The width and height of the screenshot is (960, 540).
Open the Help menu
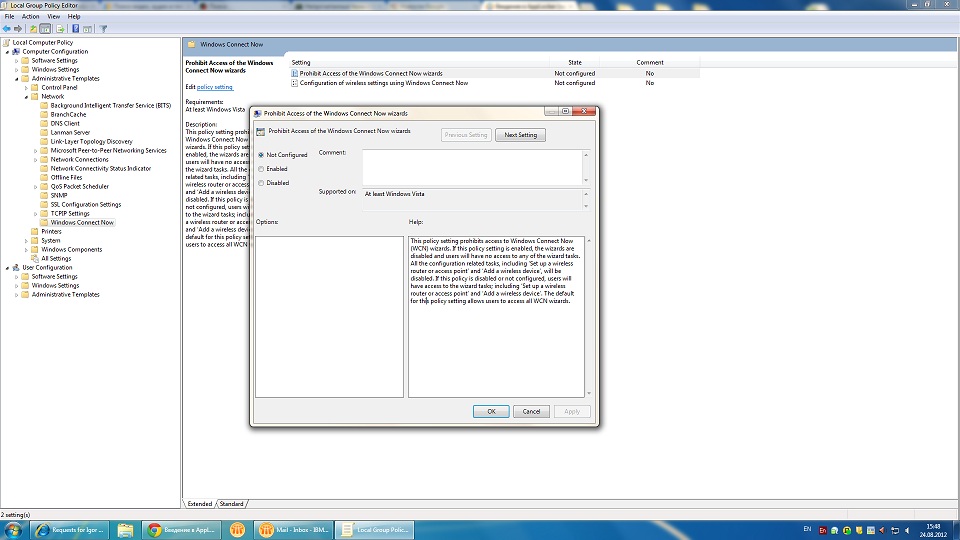(x=74, y=17)
